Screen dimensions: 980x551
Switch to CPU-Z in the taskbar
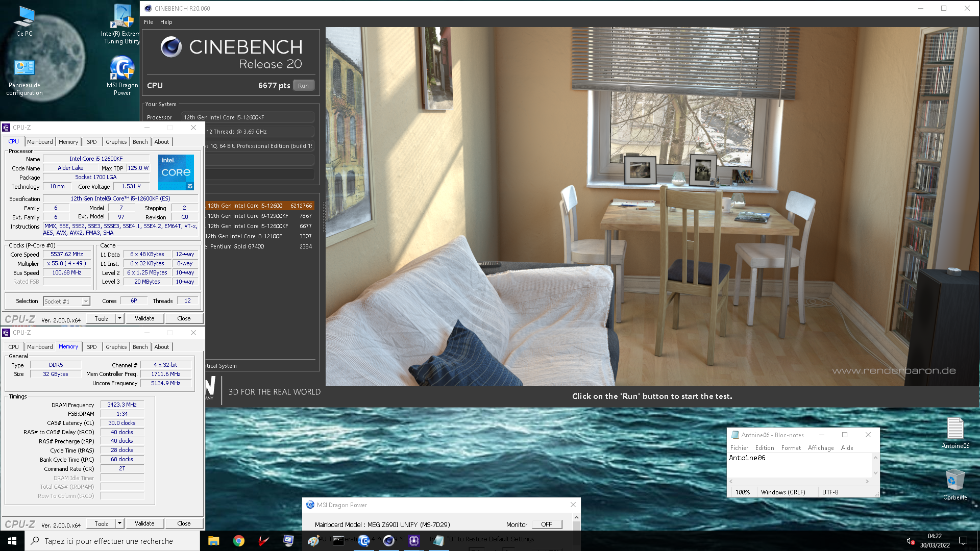click(x=413, y=541)
